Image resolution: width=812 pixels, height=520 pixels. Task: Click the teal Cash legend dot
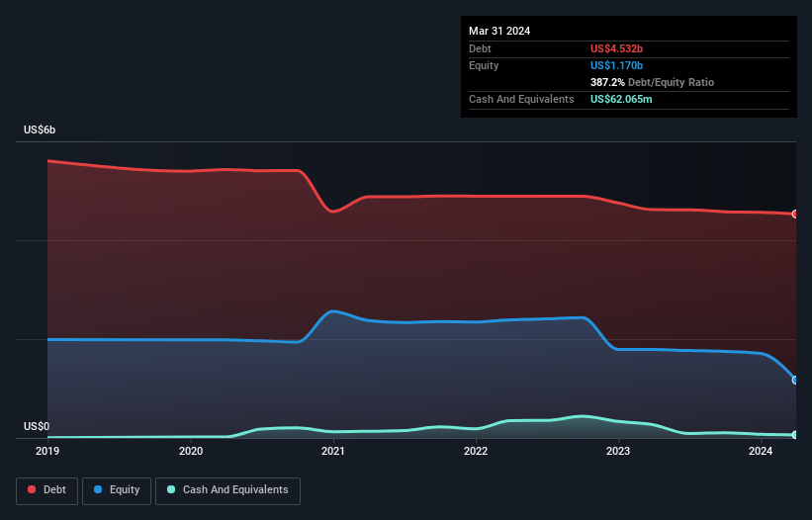[171, 489]
